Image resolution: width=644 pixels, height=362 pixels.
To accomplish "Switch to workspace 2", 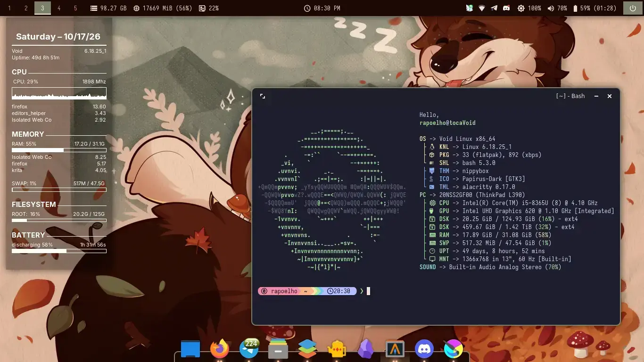I will click(26, 8).
